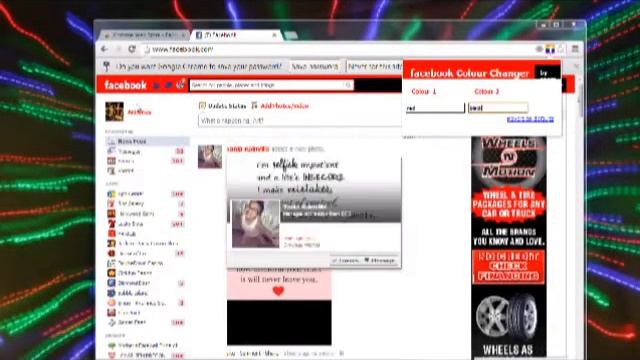
Task: Select News Feed in the left sidebar
Action: [147, 141]
